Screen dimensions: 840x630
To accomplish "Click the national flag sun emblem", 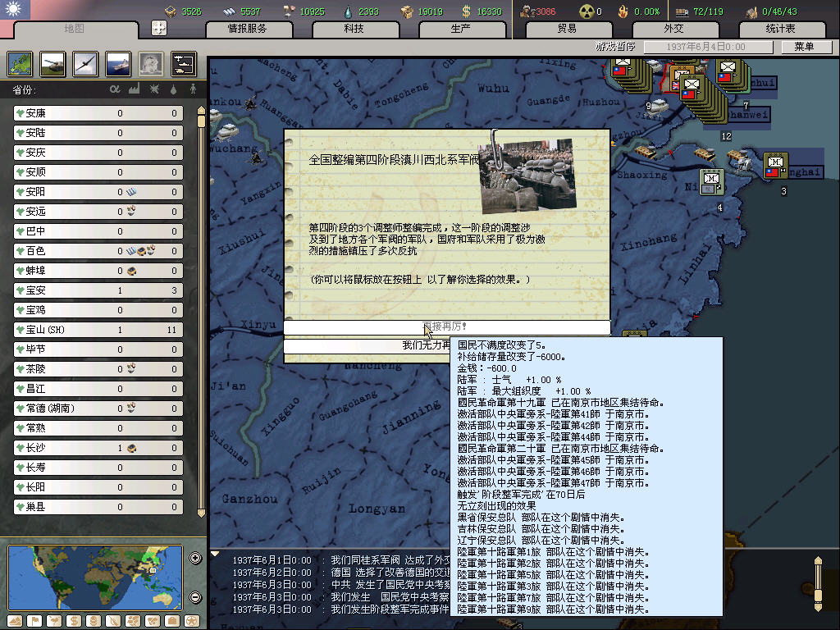I will click(x=15, y=9).
